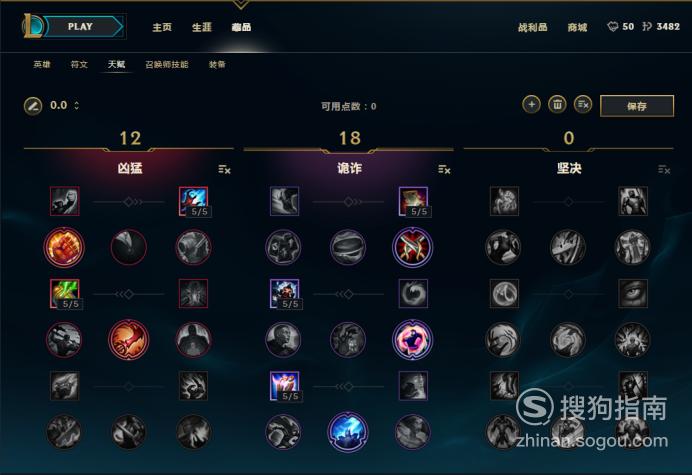Screen dimensions: 692x475
Task: Open the 商城 store link
Action: click(577, 27)
